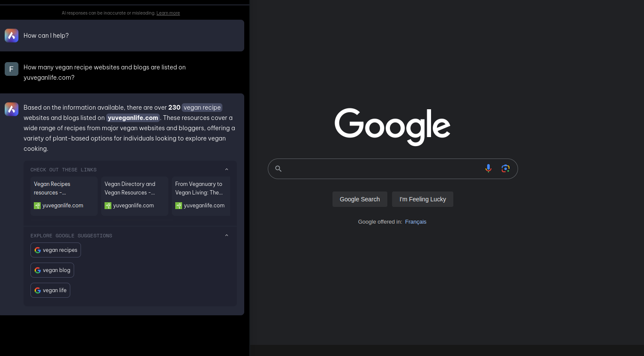Click the 'CHECK OUT THESE LINKS' heading
This screenshot has width=644, height=356.
click(63, 170)
